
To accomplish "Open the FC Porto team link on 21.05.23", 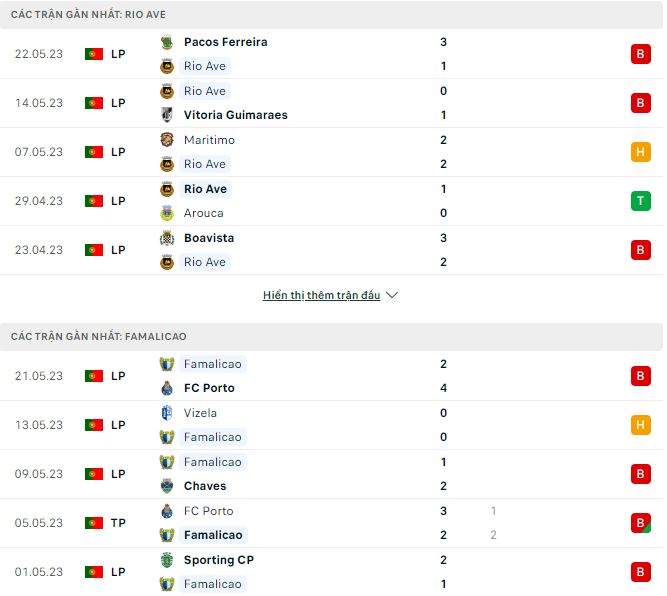I will [209, 388].
